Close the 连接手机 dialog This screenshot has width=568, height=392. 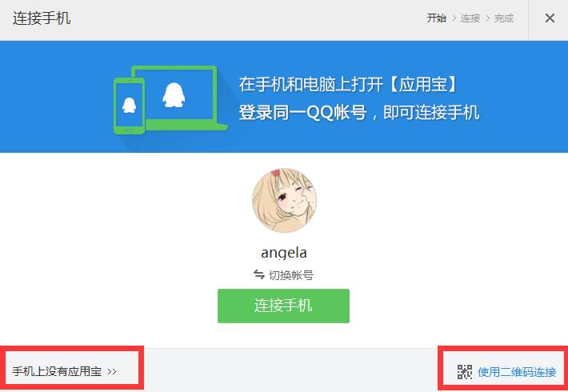pyautogui.click(x=550, y=18)
